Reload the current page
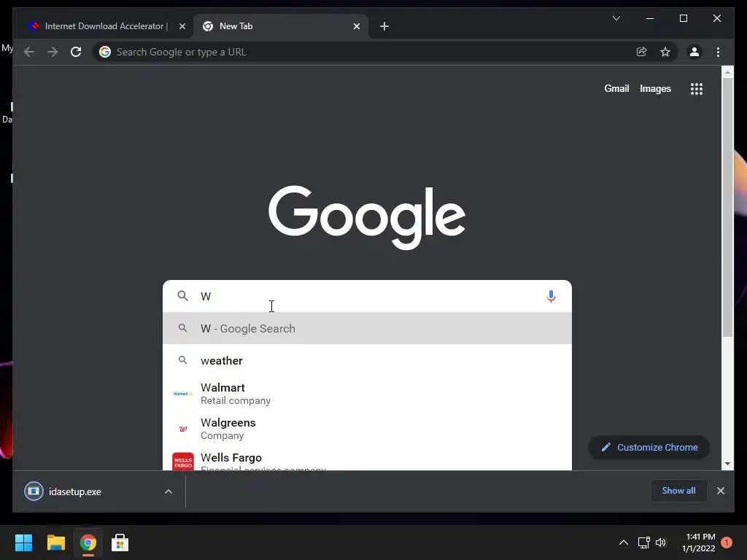The image size is (747, 560). (76, 52)
